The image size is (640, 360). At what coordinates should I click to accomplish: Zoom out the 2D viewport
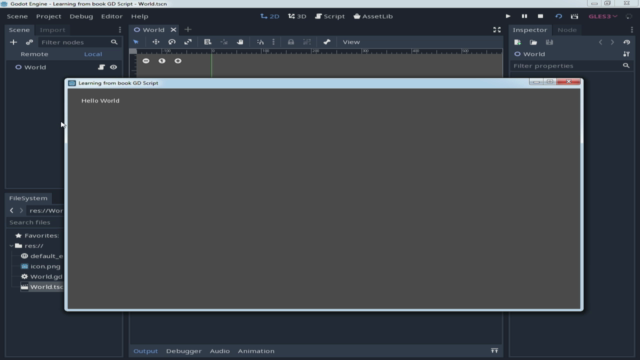pos(146,61)
